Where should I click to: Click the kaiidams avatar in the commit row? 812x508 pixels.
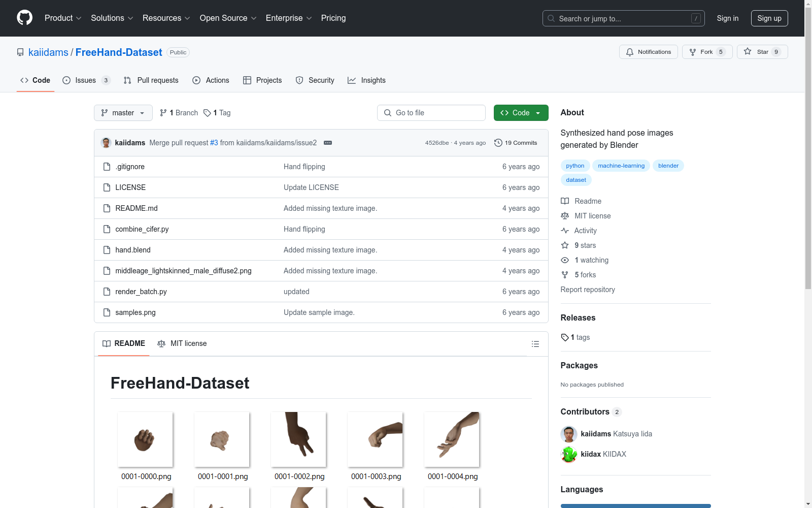(x=106, y=143)
